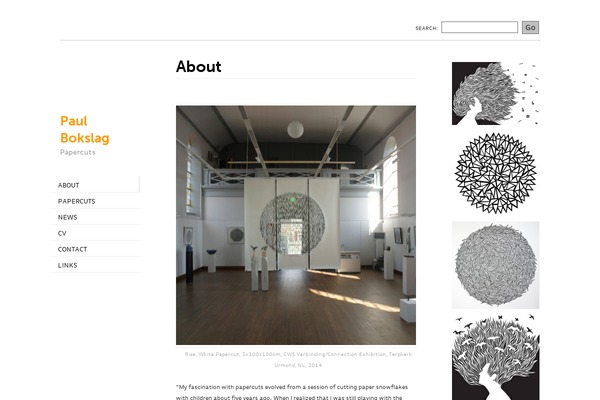Image resolution: width=600 pixels, height=400 pixels.
Task: Open the News section
Action: click(68, 217)
